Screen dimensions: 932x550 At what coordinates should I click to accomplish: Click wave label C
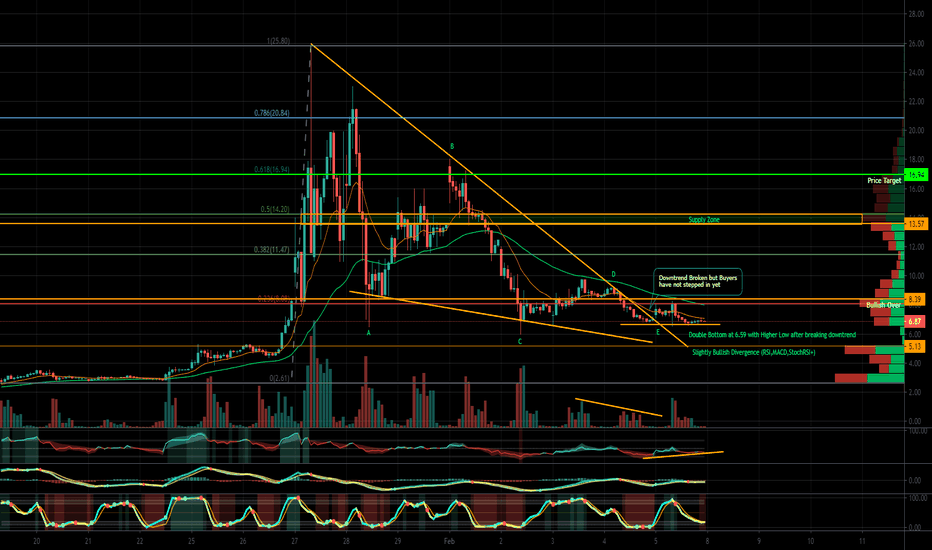(x=519, y=342)
